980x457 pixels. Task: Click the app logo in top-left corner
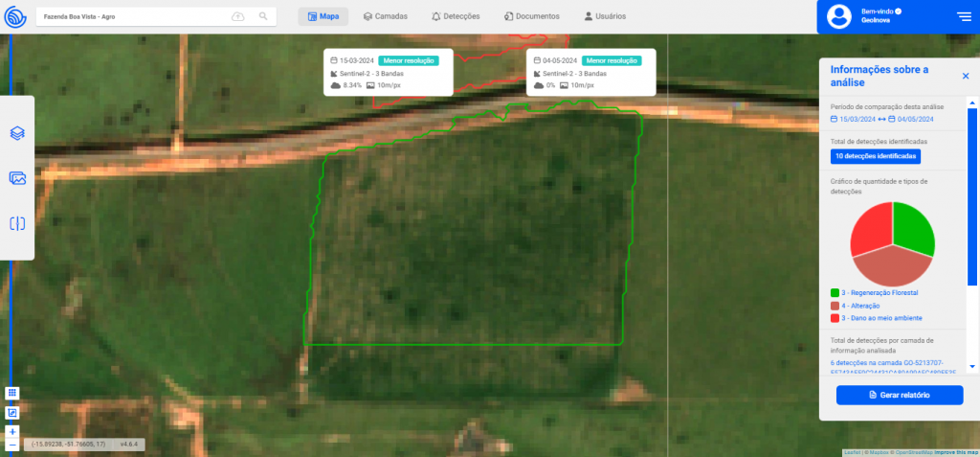coord(15,17)
